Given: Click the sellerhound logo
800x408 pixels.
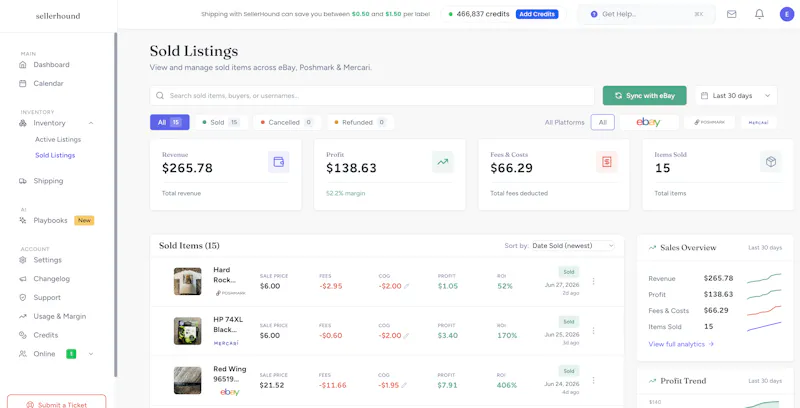Looking at the screenshot, I should [x=58, y=16].
